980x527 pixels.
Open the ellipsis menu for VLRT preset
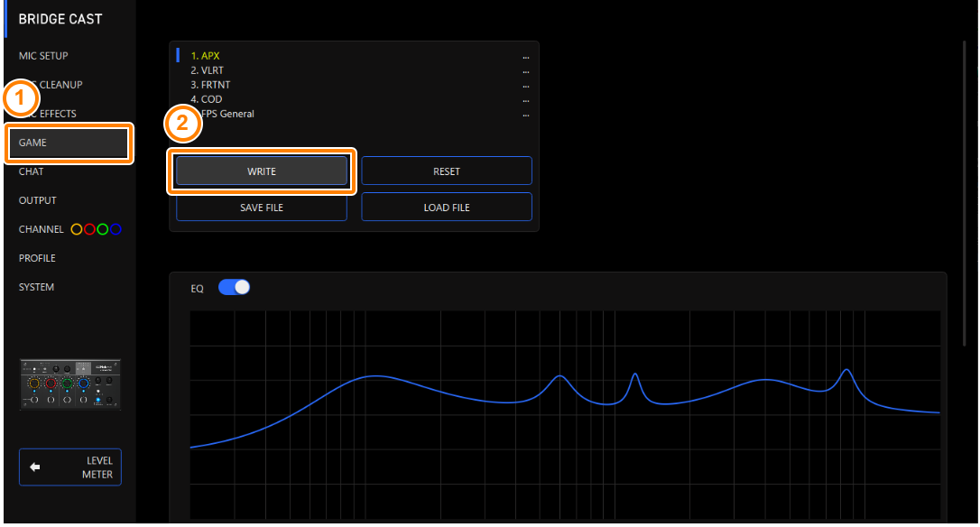pos(525,70)
